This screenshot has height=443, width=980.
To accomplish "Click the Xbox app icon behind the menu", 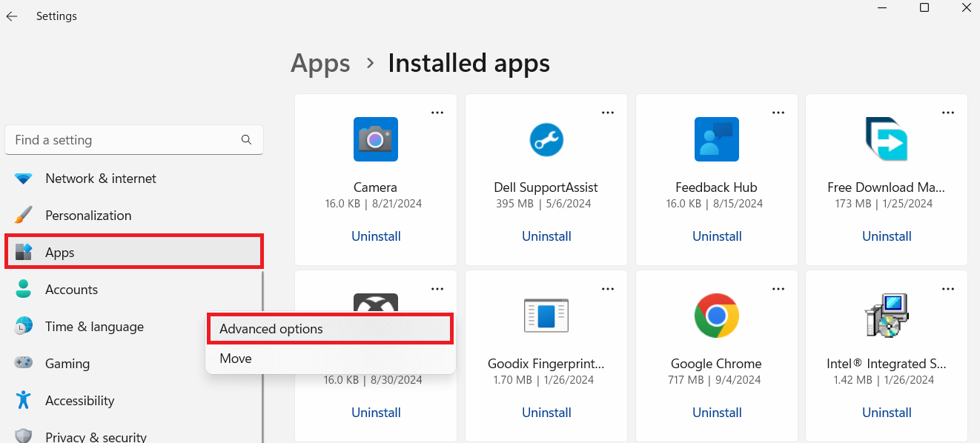I will 376,302.
